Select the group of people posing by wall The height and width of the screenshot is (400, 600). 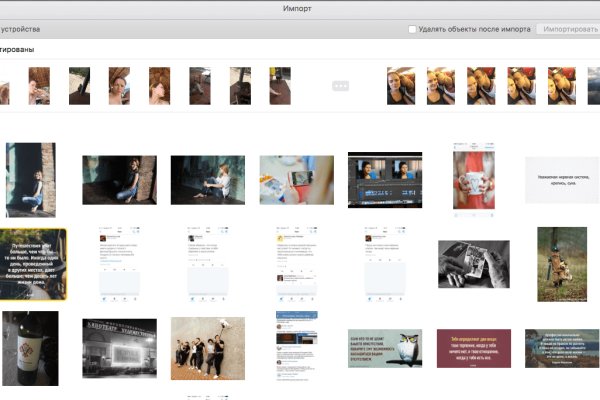pos(208,348)
